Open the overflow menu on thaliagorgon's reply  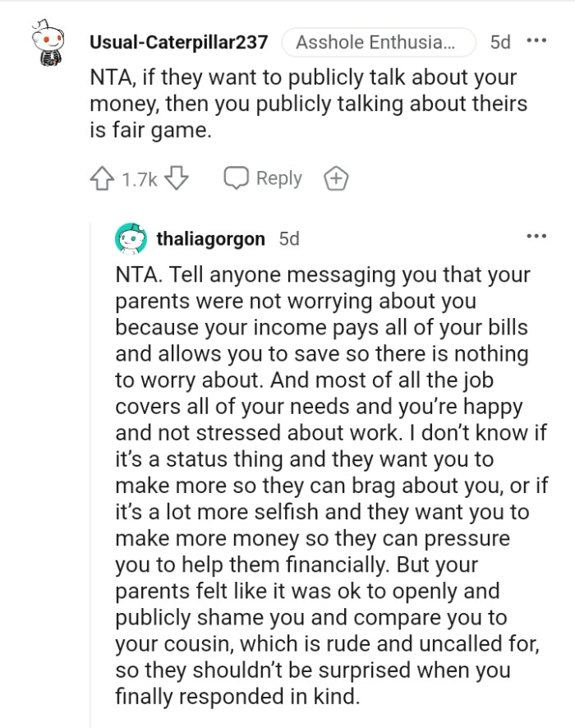pos(537,237)
